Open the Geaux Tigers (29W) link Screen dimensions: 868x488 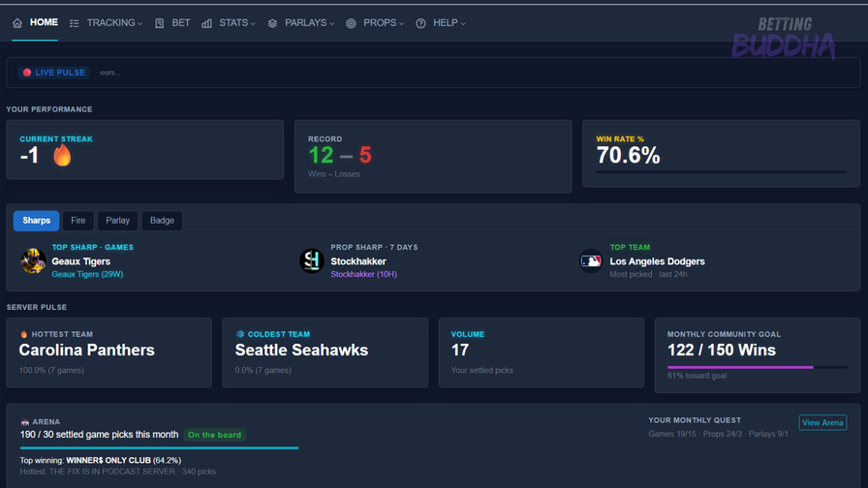pyautogui.click(x=87, y=274)
